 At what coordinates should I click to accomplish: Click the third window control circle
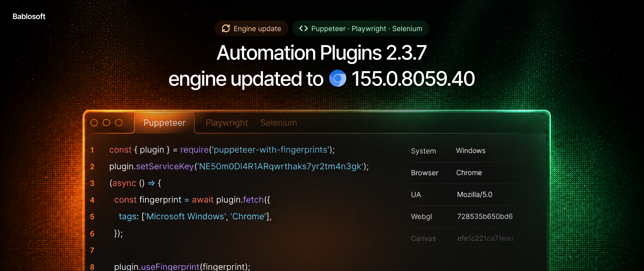tap(118, 123)
